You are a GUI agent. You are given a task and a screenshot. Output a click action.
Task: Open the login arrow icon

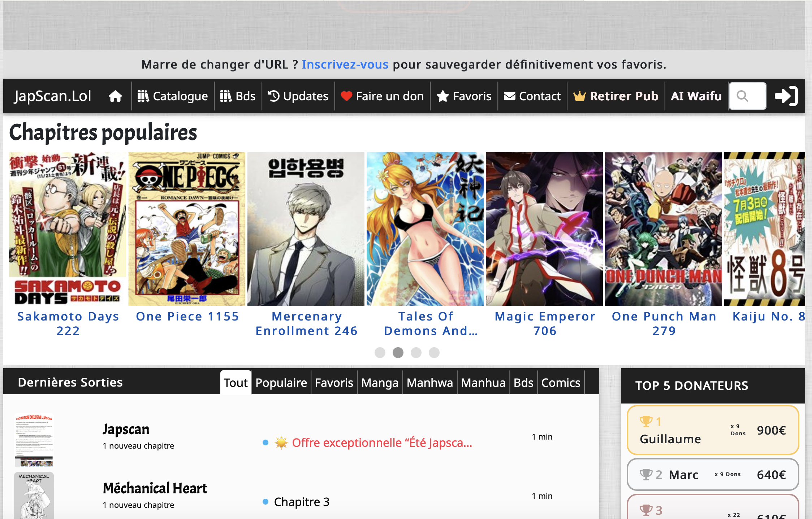(x=786, y=96)
